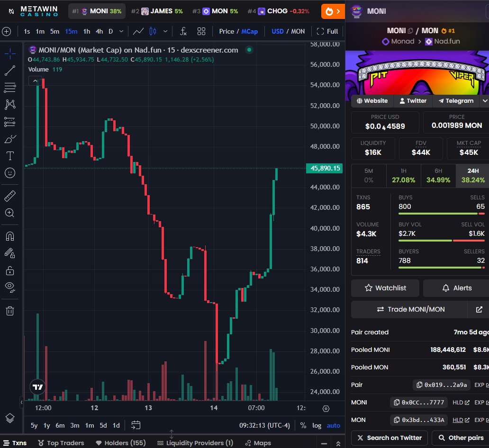Select the candlestick chart style
This screenshot has height=448, width=489.
pos(153,31)
